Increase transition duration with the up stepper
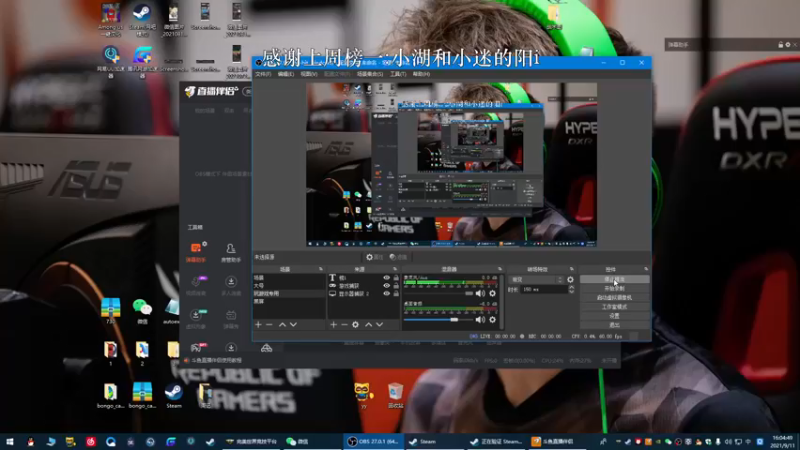The image size is (800, 450). click(571, 287)
